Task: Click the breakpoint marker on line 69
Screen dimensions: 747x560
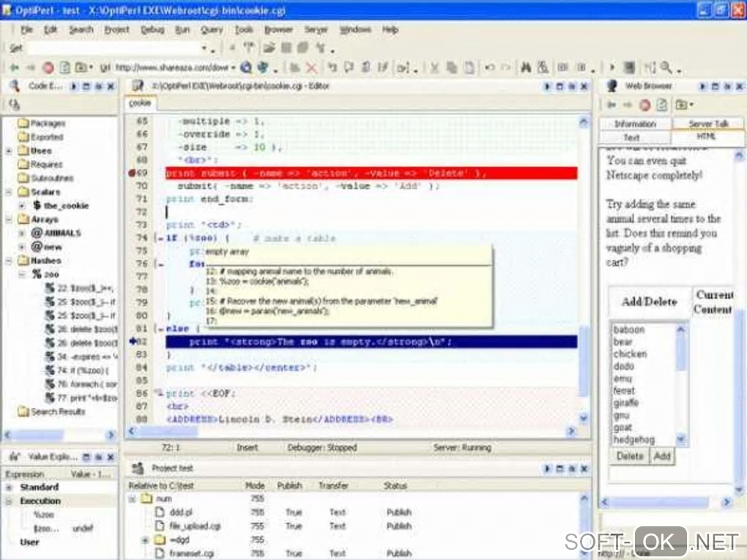Action: [x=132, y=173]
